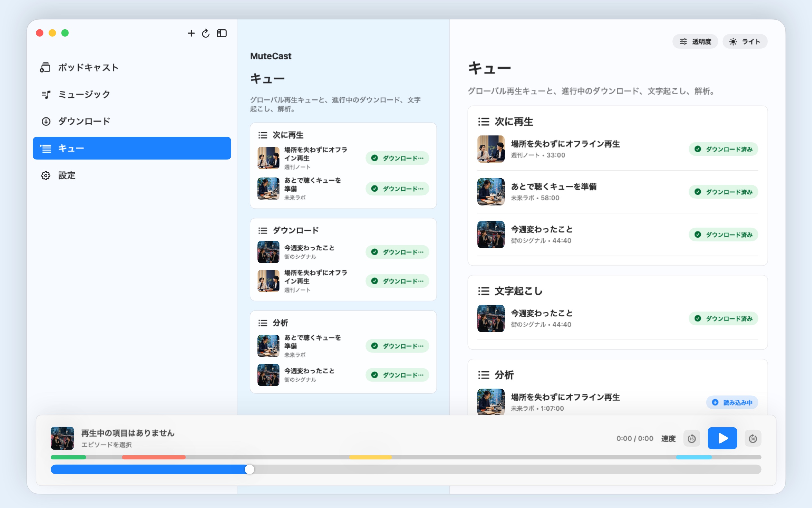Viewport: 812px width, 508px height.
Task: Click list icon beside middle 分析 heading
Action: (262, 323)
